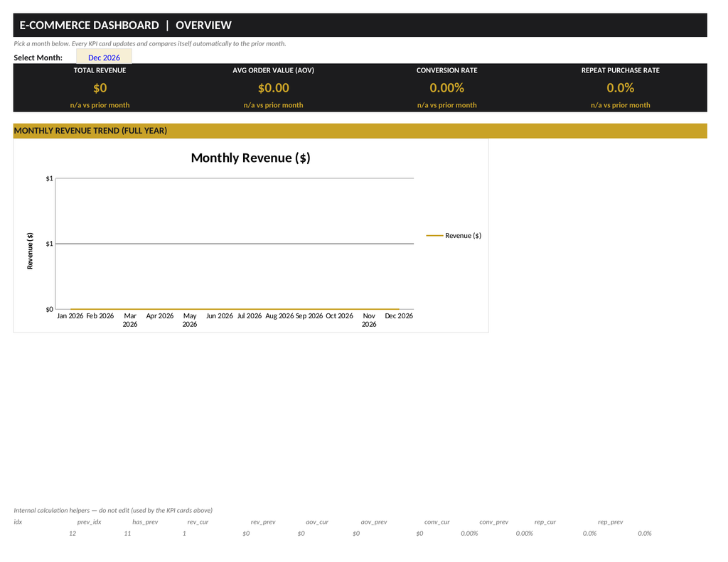Select the 'rev_prev' helper label
This screenshot has width=728, height=562.
263,522
